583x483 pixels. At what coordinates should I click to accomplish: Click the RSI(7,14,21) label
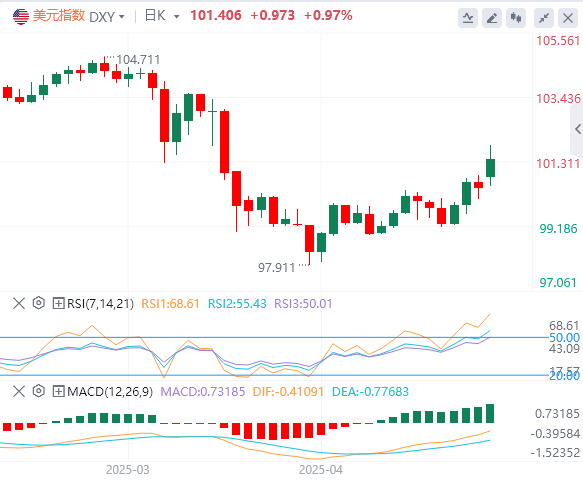(100, 304)
